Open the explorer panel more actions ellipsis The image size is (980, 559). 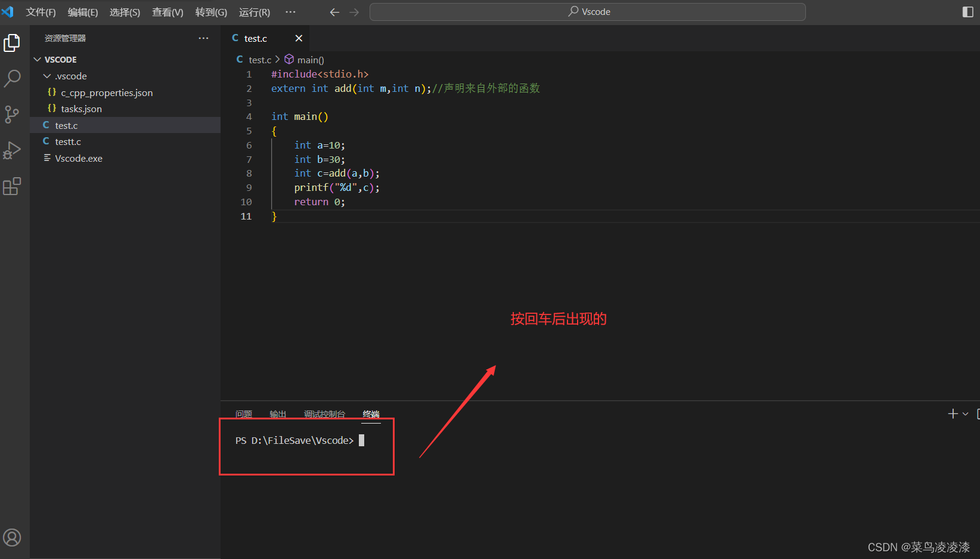coord(204,38)
